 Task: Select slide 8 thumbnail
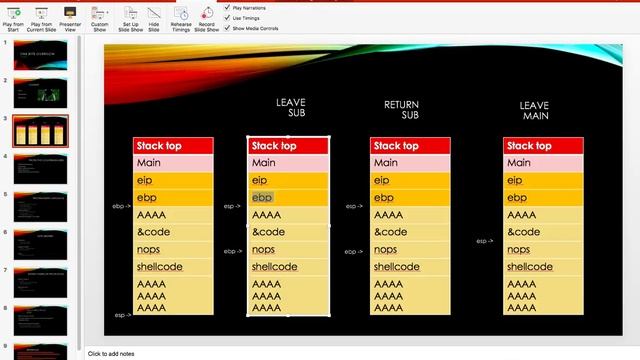point(40,320)
